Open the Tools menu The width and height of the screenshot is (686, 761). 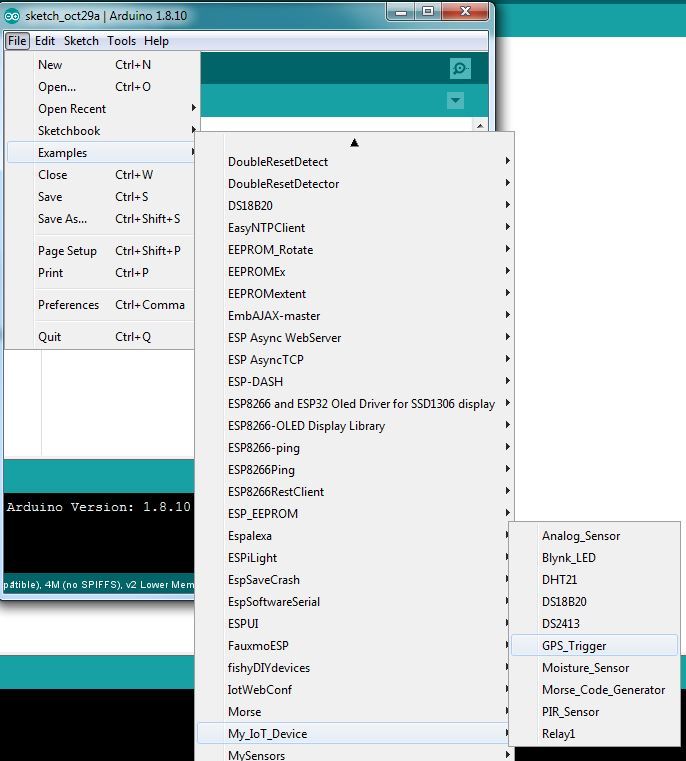click(x=121, y=41)
